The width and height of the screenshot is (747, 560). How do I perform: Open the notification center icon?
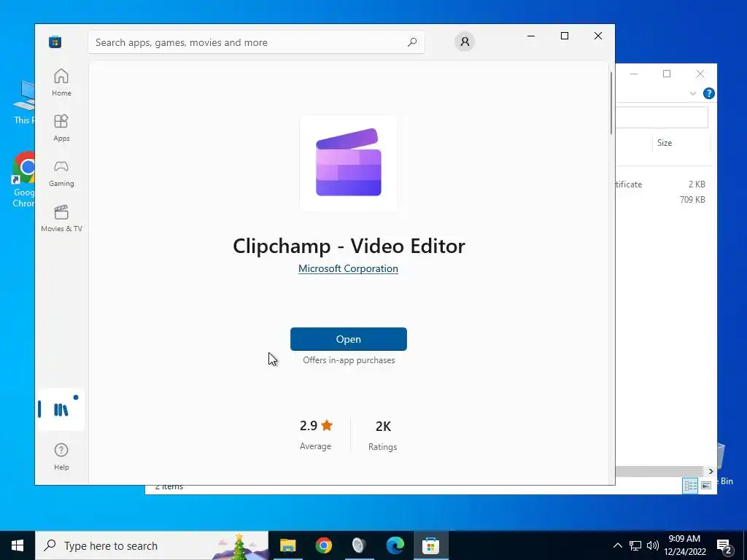click(724, 546)
